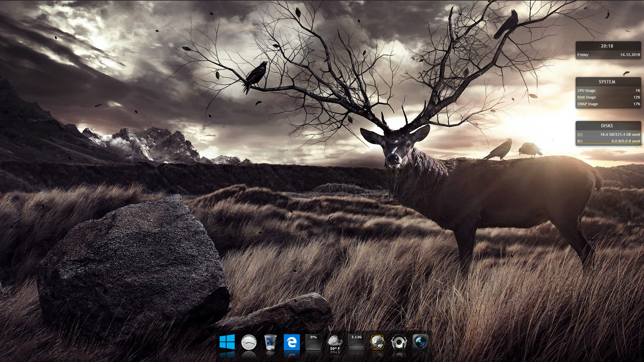Open the globe network icon in dock
Viewport: 644px width, 362px height.
tap(377, 342)
